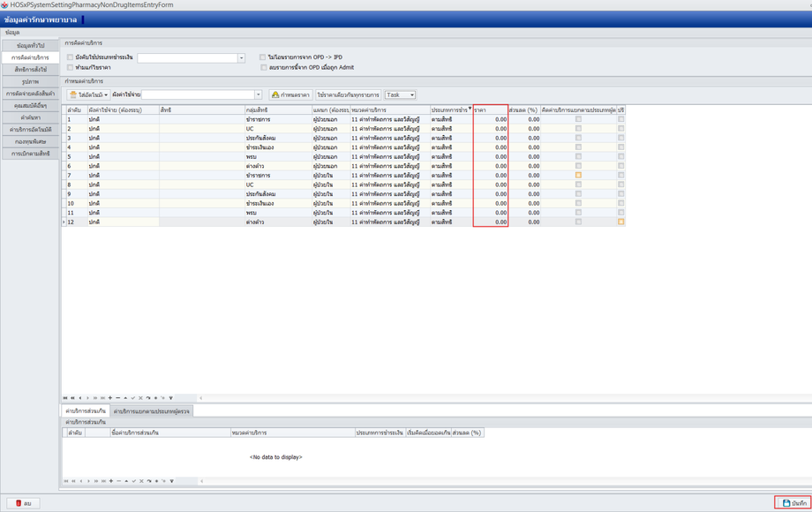Screen dimensions: 812x512
Task: Switch to รูปภาพ side tab
Action: pyautogui.click(x=31, y=82)
